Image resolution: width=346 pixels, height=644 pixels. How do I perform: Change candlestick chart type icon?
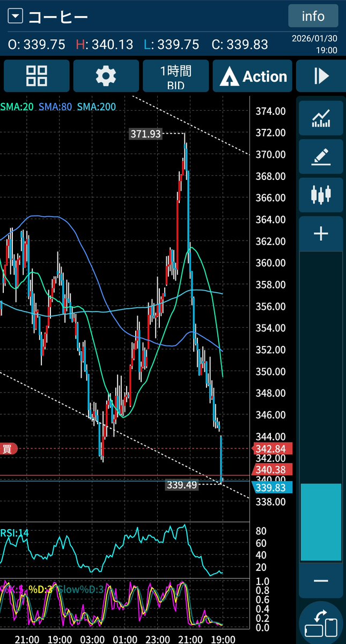pyautogui.click(x=321, y=195)
